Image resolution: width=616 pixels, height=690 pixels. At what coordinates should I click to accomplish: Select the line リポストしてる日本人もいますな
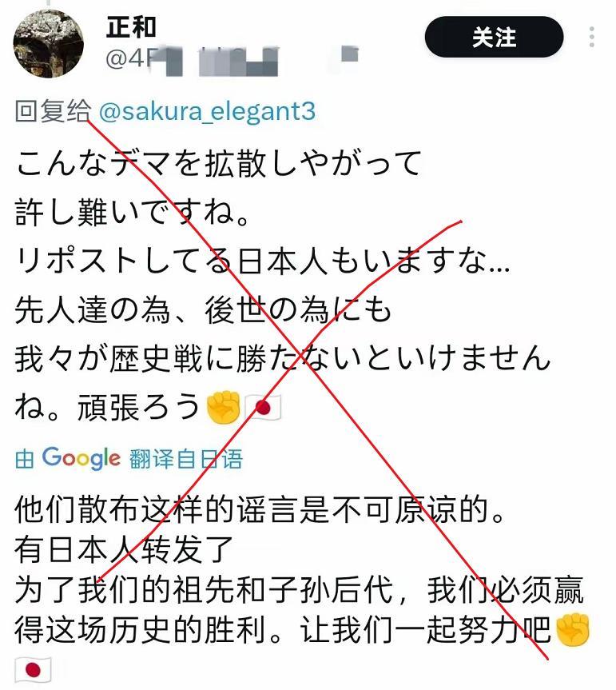click(x=263, y=261)
